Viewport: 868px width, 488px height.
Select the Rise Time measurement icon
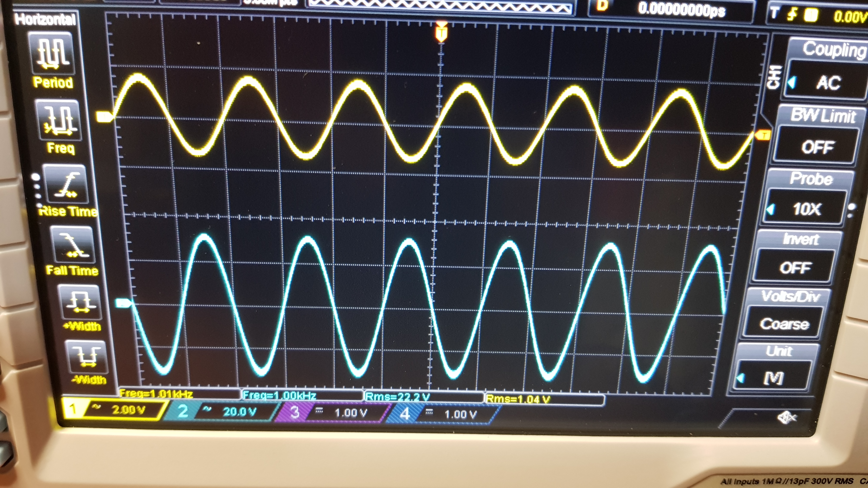tap(66, 184)
